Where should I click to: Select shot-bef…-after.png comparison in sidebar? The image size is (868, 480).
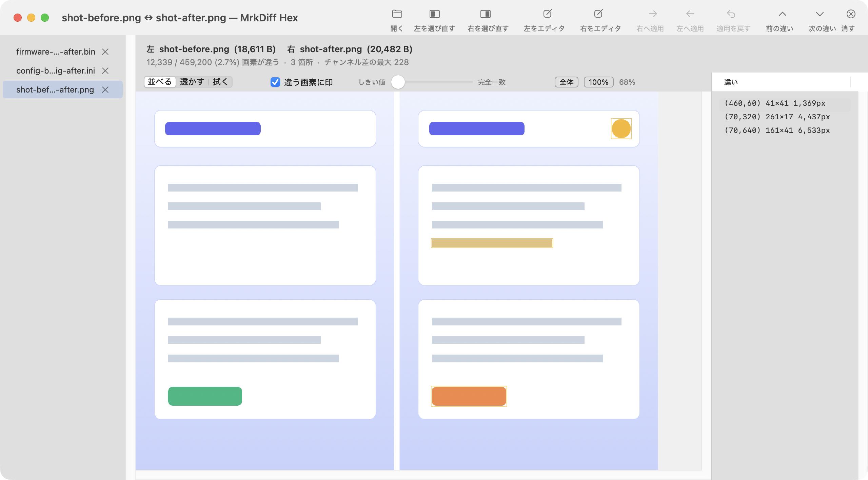[62, 90]
